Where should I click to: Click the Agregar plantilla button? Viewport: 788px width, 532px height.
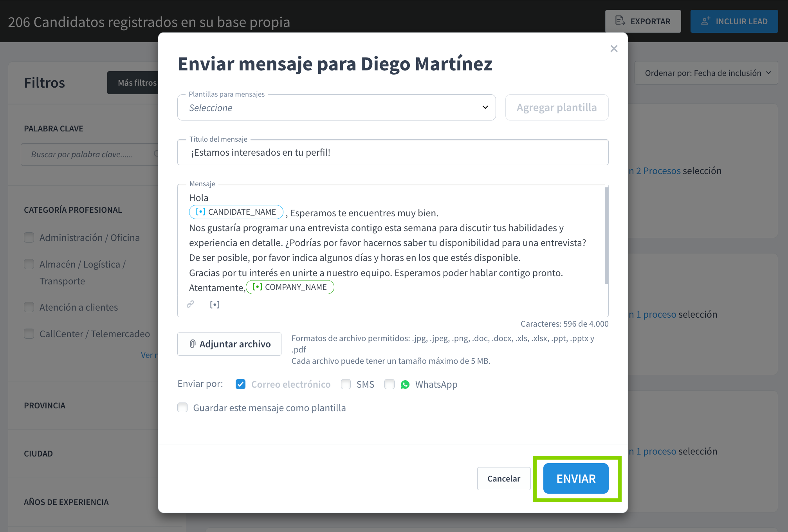pos(557,107)
